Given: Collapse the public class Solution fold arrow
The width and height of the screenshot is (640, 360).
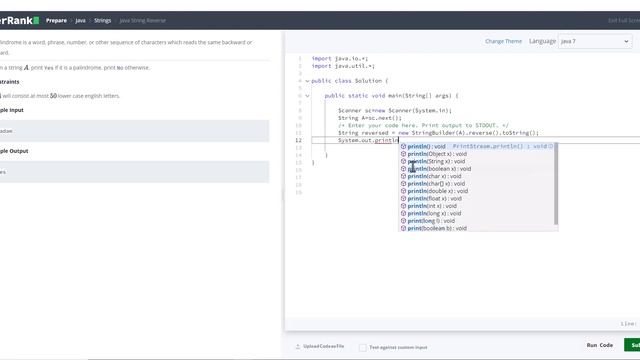Looking at the screenshot, I should pos(307,81).
